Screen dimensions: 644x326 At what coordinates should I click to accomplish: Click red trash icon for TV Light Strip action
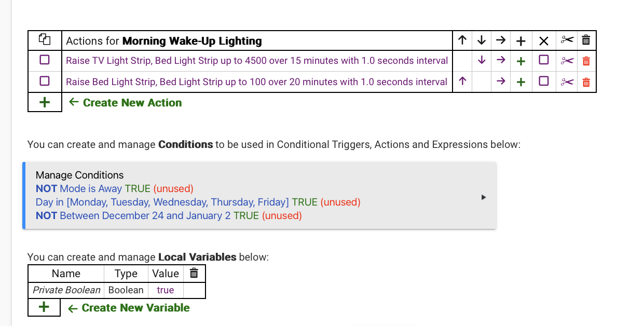point(586,61)
